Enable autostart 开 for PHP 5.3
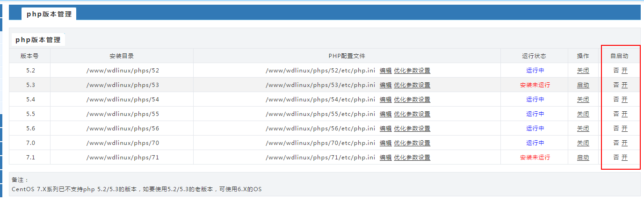The image size is (644, 201). tap(624, 85)
